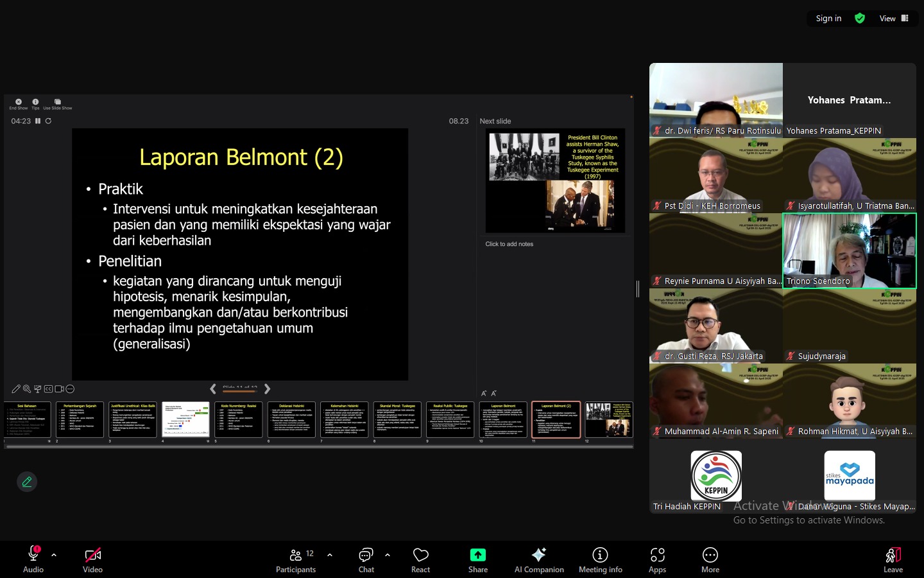Go to the previous slide arrow
This screenshot has width=924, height=578.
213,389
